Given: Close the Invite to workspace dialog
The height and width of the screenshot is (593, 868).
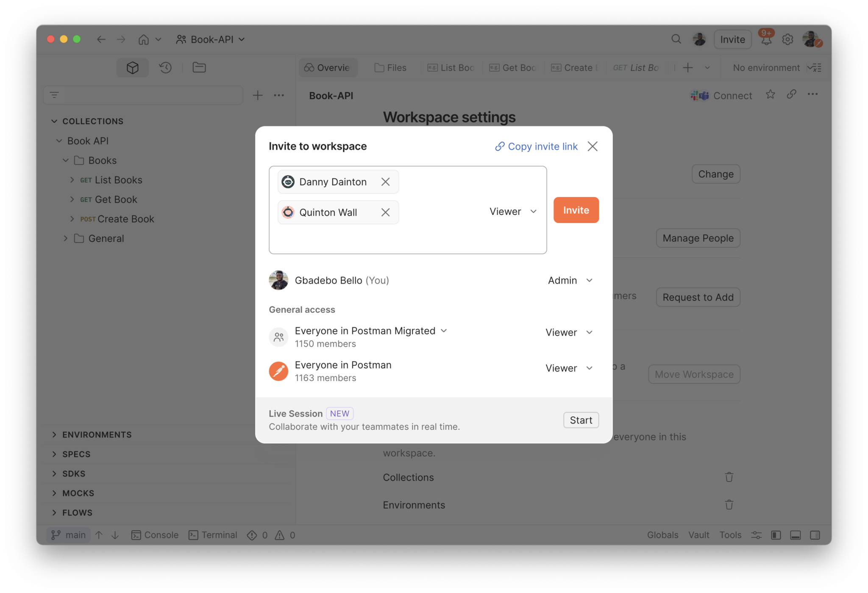Looking at the screenshot, I should (593, 146).
